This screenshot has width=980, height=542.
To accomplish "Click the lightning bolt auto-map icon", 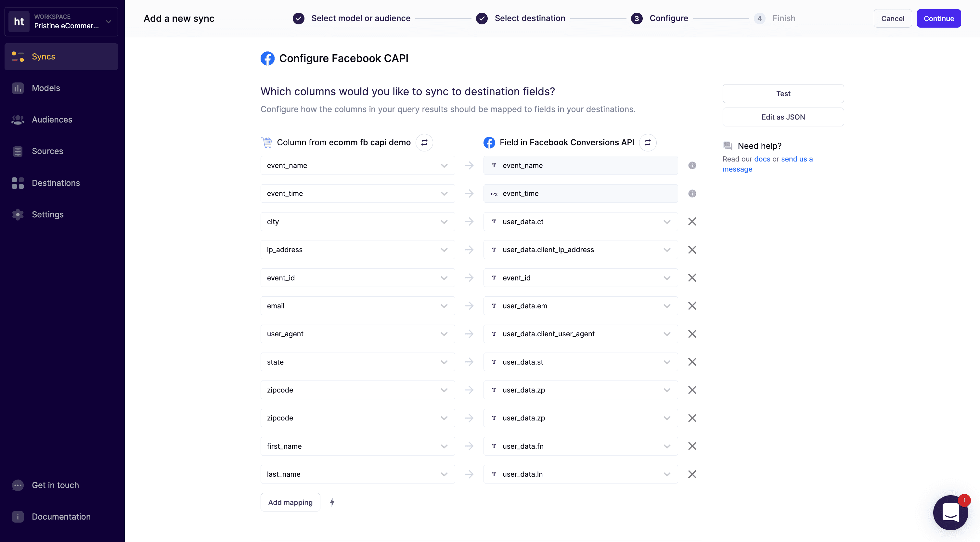I will click(x=332, y=502).
